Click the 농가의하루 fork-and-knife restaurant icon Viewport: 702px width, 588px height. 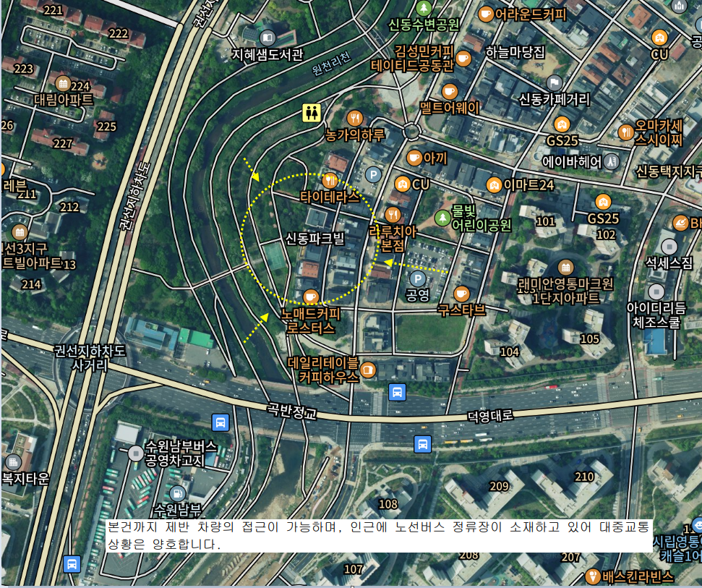point(354,119)
